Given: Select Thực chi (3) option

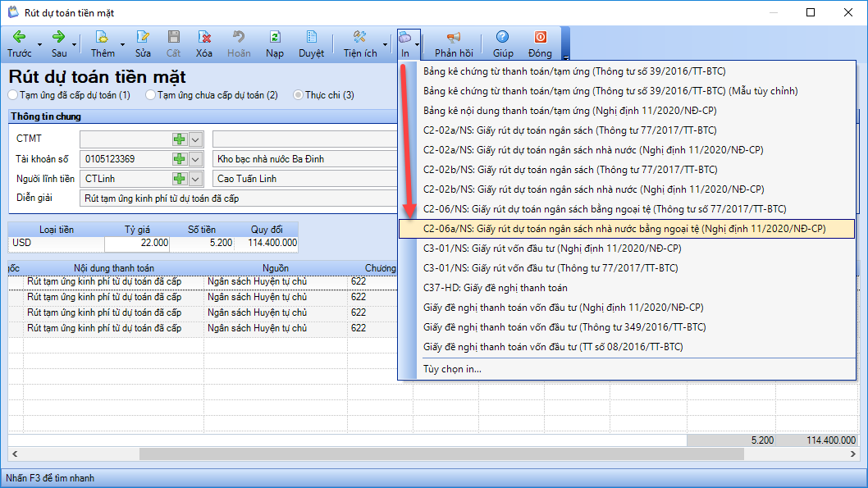Looking at the screenshot, I should (299, 95).
